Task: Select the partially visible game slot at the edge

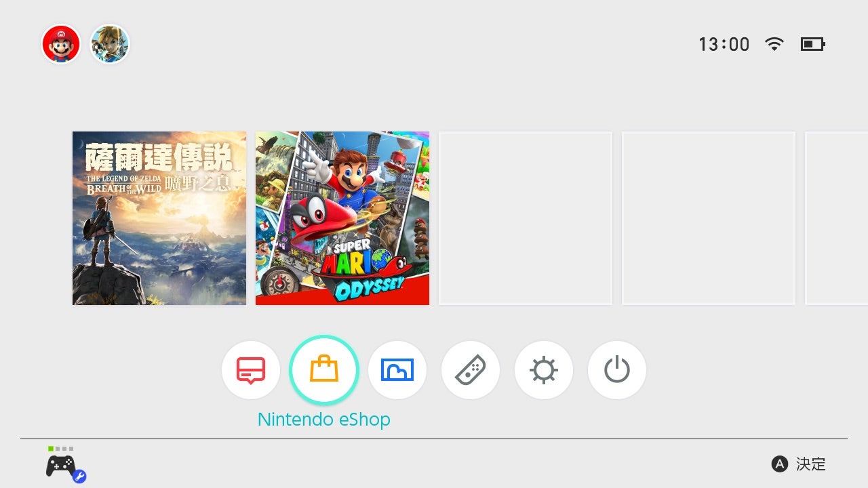Action: click(836, 218)
